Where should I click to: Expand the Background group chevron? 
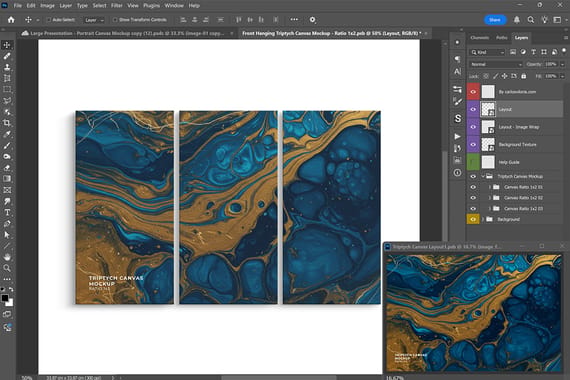483,219
